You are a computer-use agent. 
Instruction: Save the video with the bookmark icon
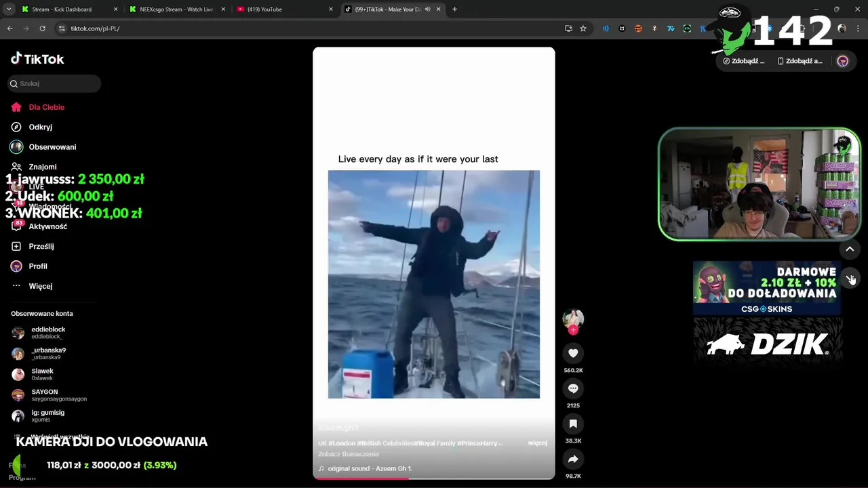(573, 424)
